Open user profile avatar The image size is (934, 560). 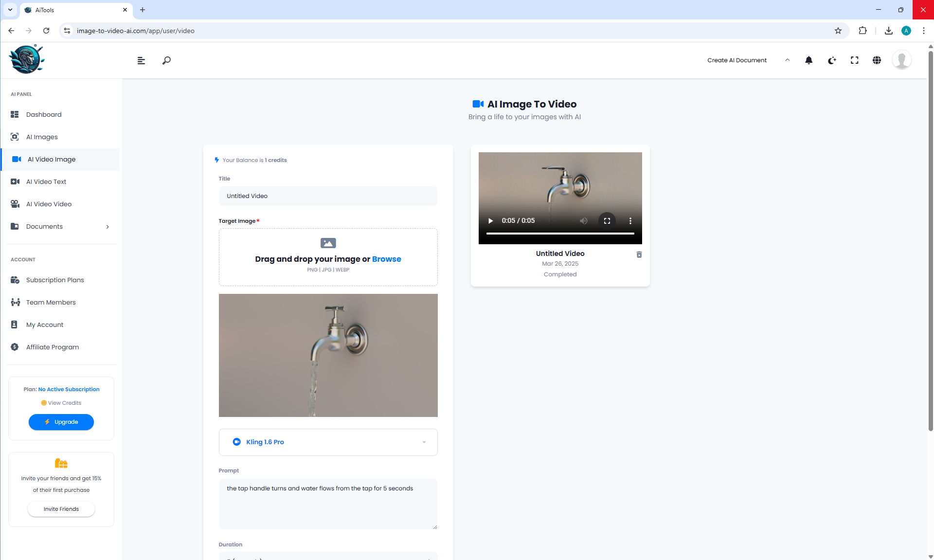[901, 60]
